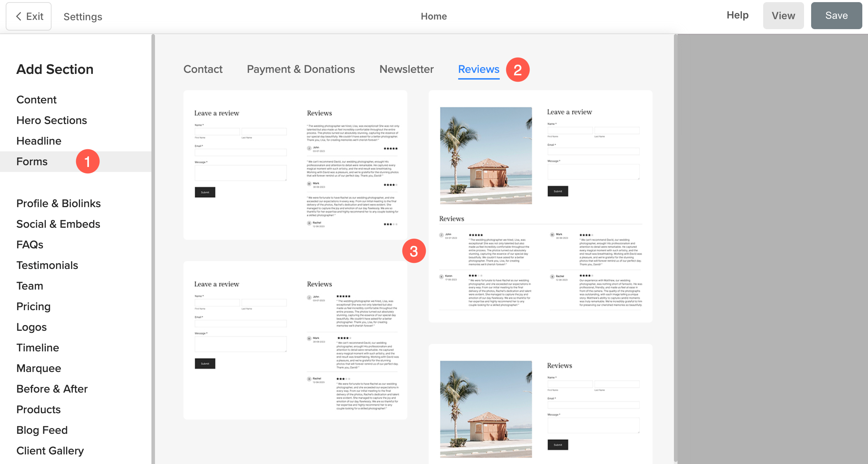Open the Settings link

[x=82, y=17]
